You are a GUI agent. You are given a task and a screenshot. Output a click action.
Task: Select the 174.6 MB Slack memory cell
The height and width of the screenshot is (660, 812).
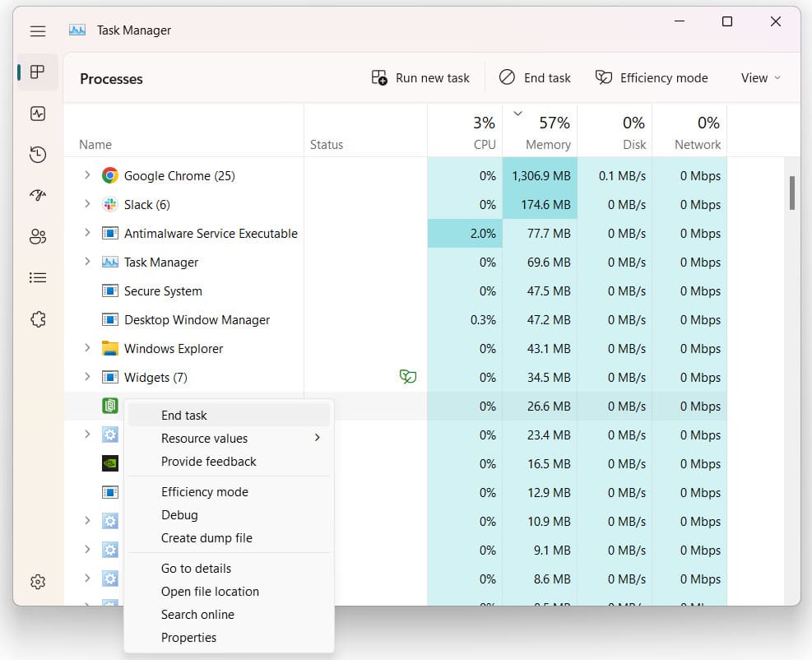[540, 205]
